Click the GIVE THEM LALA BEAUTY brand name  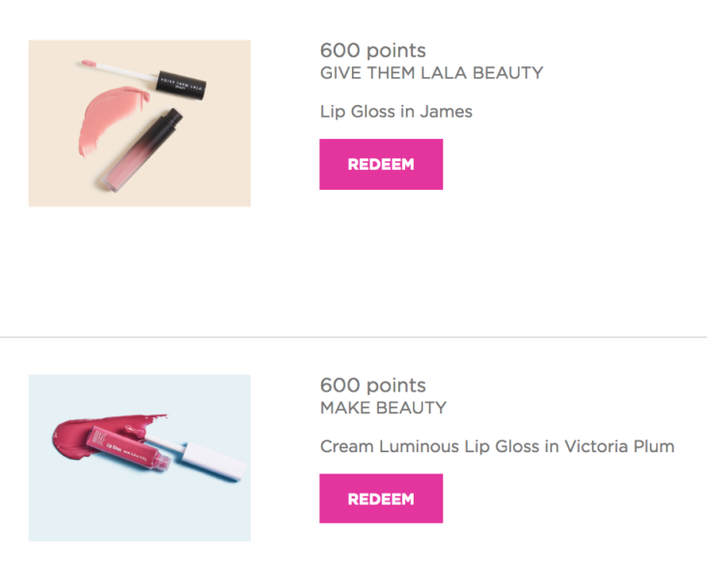click(x=431, y=73)
